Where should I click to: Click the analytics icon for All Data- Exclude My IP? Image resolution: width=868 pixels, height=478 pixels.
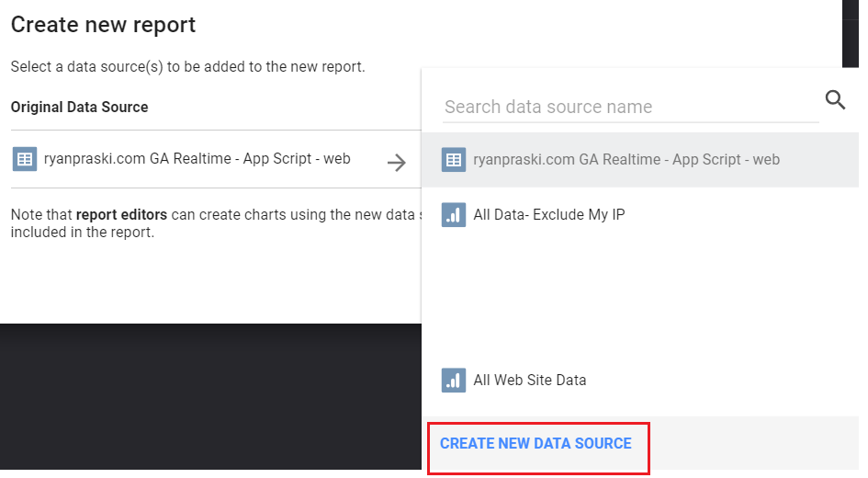tap(454, 215)
